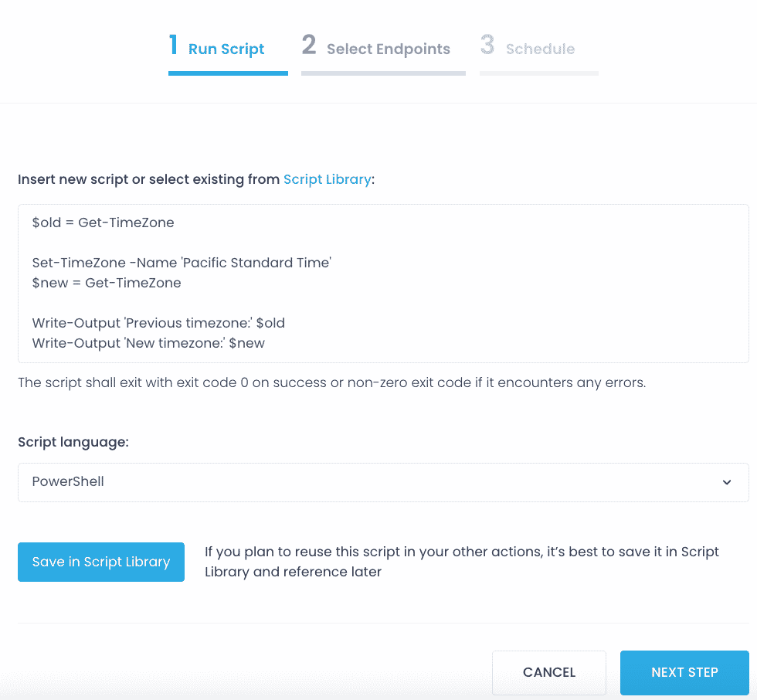Click the 'New timezone:' Write-Output line

148,343
